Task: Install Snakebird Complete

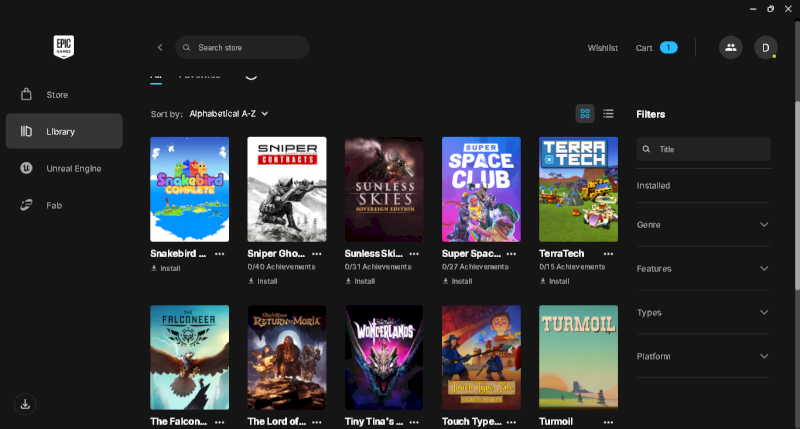Action: pos(166,268)
